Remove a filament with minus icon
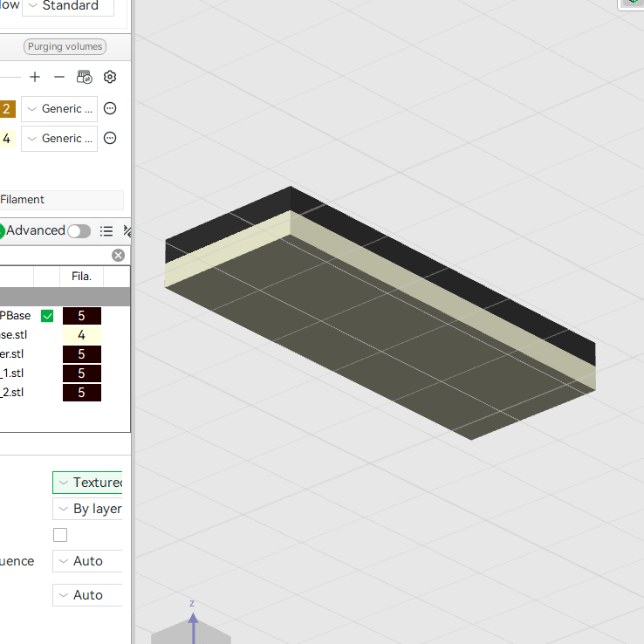This screenshot has width=644, height=644. click(59, 77)
